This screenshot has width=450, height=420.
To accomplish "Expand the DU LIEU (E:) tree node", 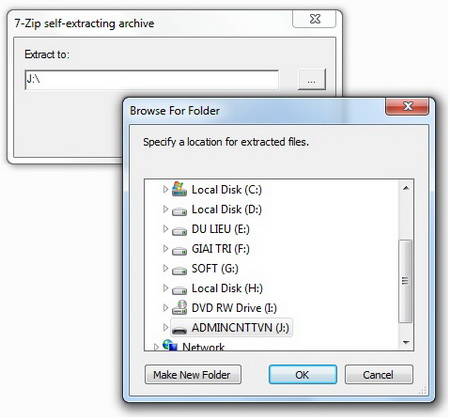I will click(x=165, y=229).
